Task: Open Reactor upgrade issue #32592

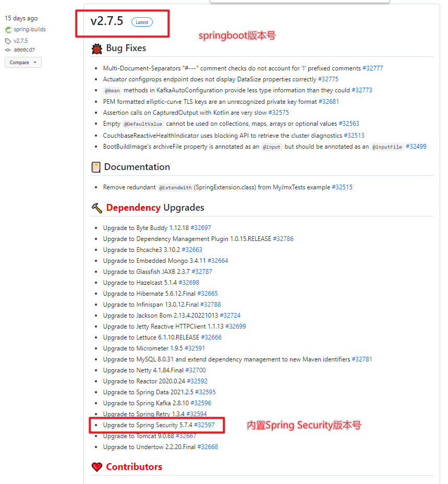Action: tap(197, 381)
